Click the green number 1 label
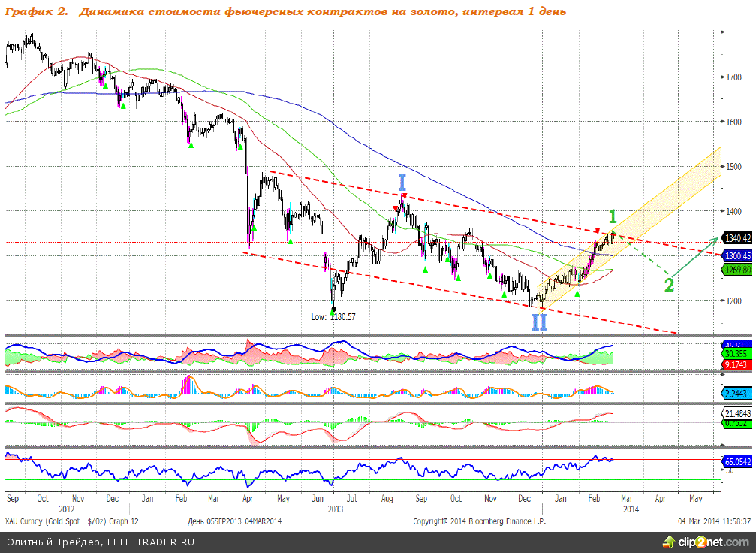The height and width of the screenshot is (553, 756). coord(613,217)
